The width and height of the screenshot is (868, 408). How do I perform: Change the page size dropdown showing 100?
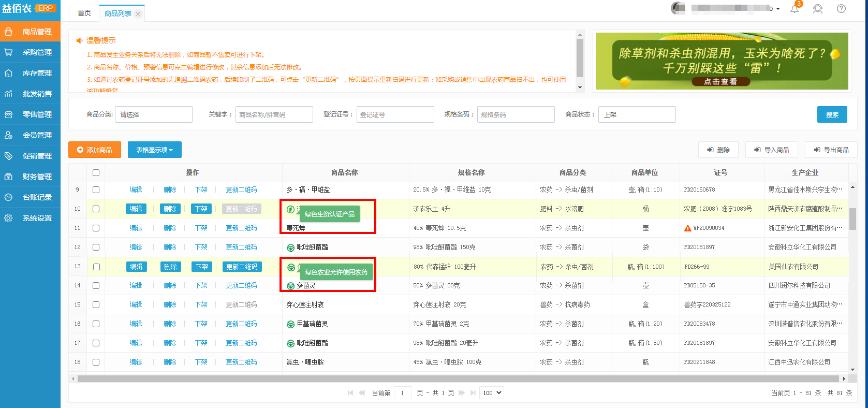[x=492, y=393]
